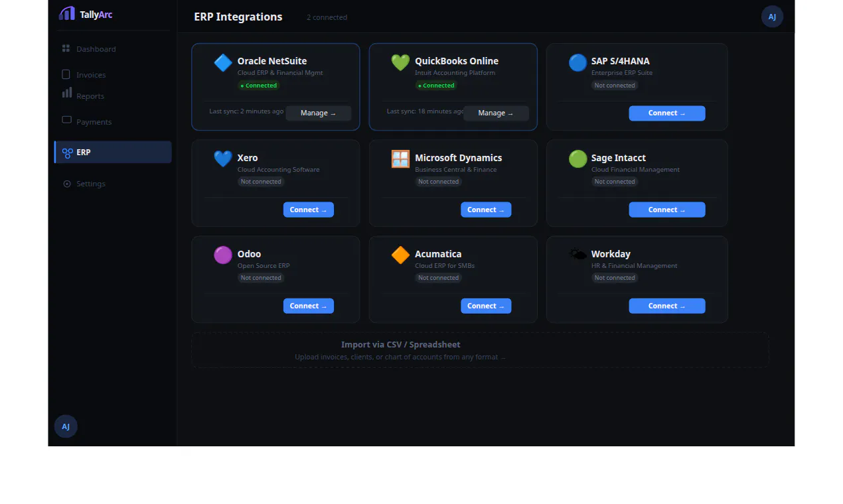Open Import via CSV / Spreadsheet area
This screenshot has width=843, height=504.
click(480, 350)
